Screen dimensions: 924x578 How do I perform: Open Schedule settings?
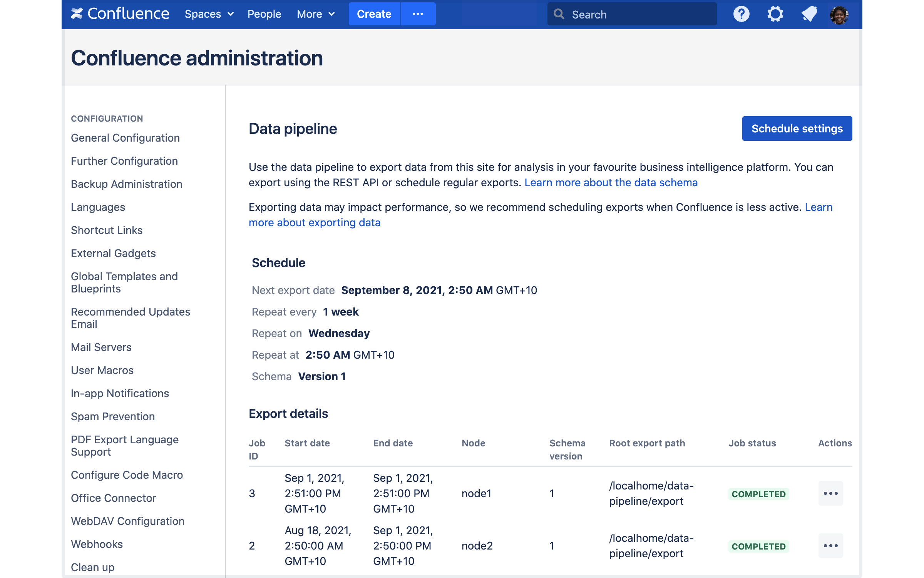coord(797,129)
